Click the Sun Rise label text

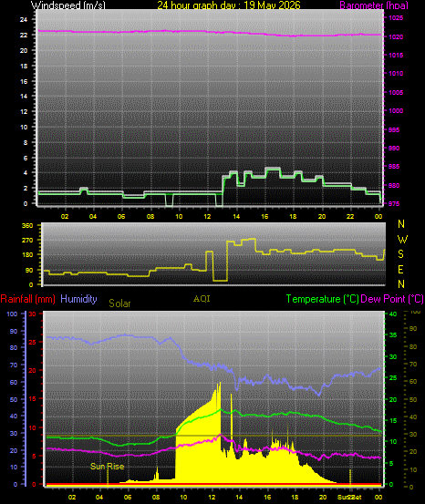coord(107,467)
